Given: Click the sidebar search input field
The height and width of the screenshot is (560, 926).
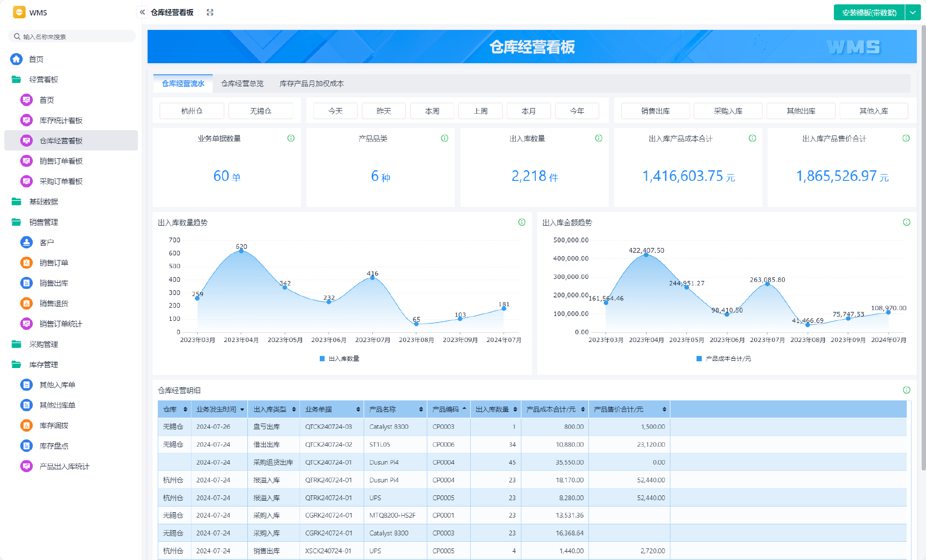Looking at the screenshot, I should click(72, 37).
